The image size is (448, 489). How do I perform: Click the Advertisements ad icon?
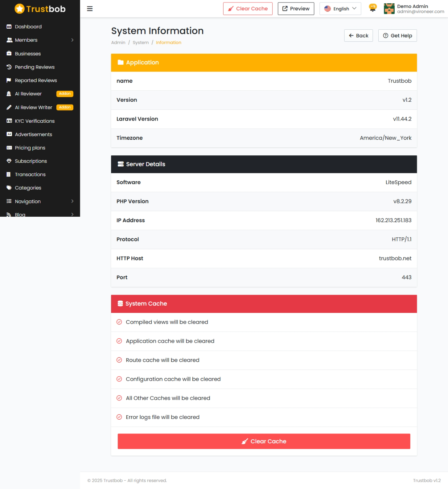pyautogui.click(x=9, y=134)
